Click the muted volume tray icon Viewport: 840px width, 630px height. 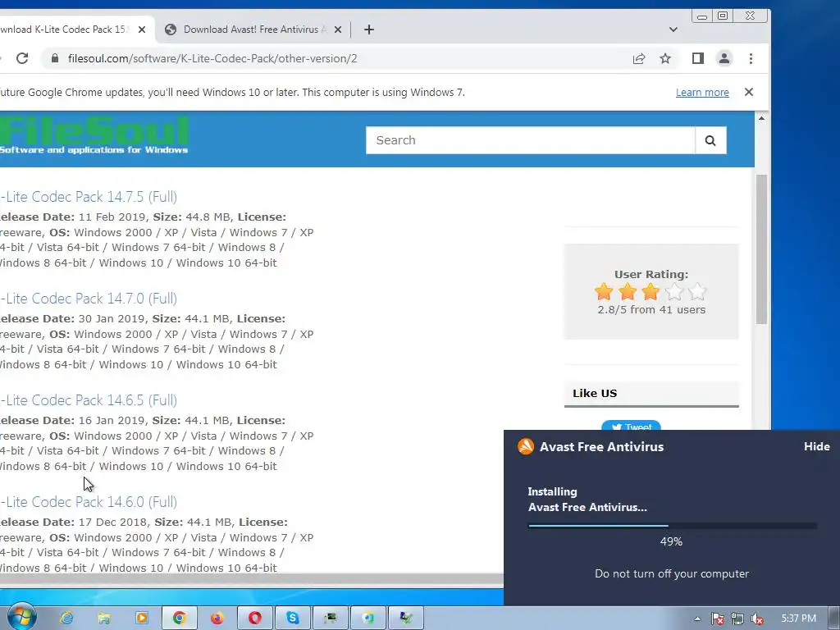757,619
